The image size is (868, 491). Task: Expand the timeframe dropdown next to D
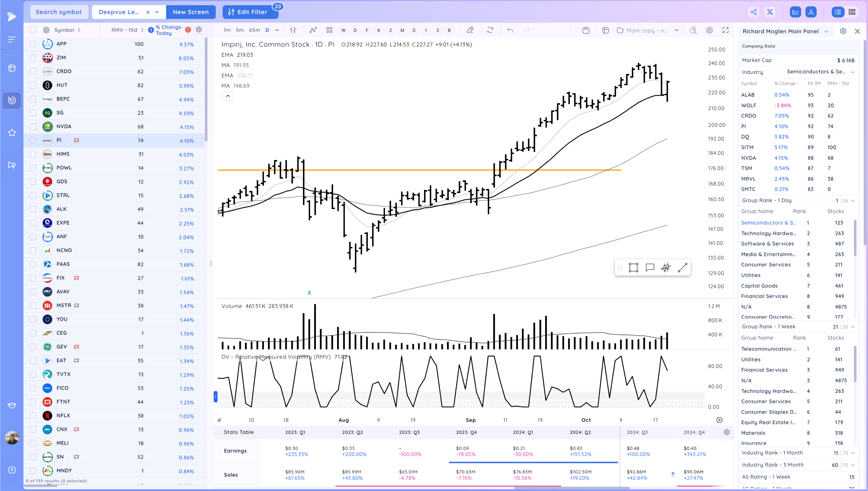coord(277,30)
